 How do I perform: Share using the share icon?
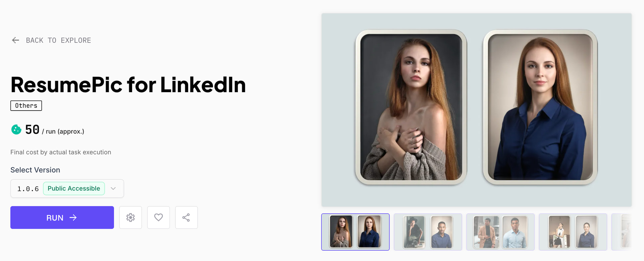(186, 217)
